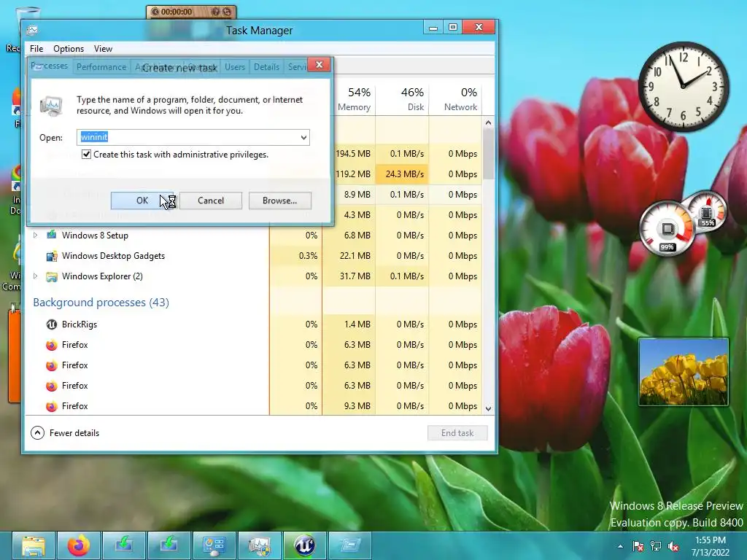Open Firefox from the taskbar

pyautogui.click(x=79, y=545)
